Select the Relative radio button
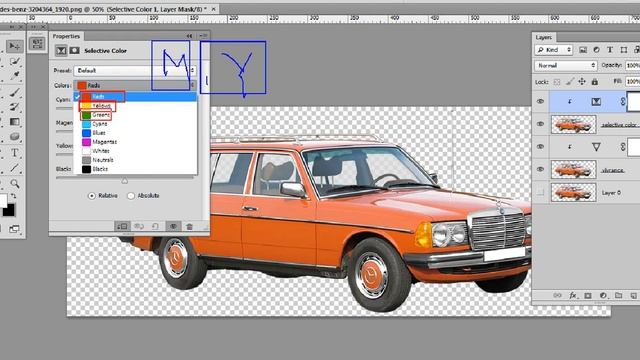The width and height of the screenshot is (640, 360). pos(92,196)
